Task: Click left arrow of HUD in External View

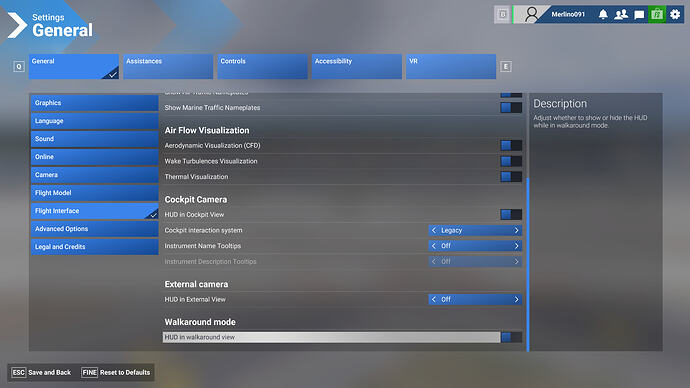Action: coord(434,299)
